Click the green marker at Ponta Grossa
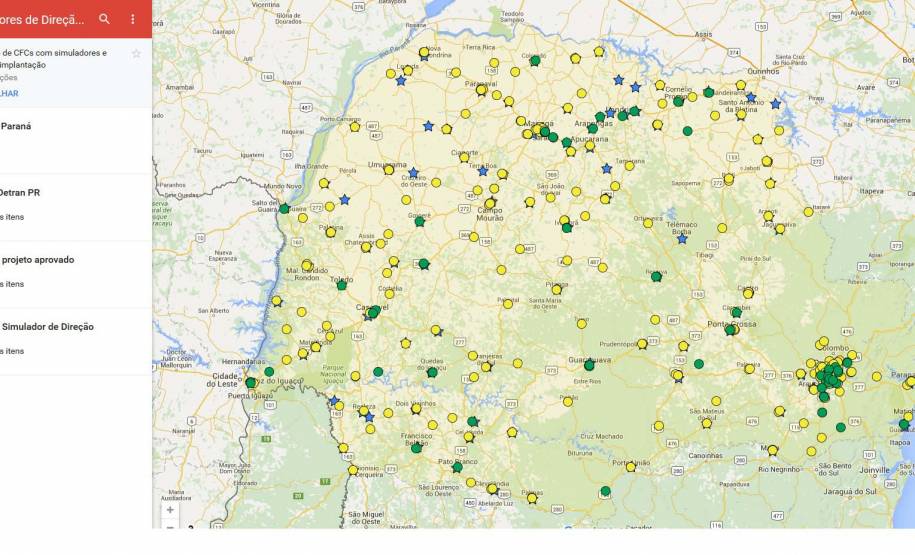 (x=731, y=329)
